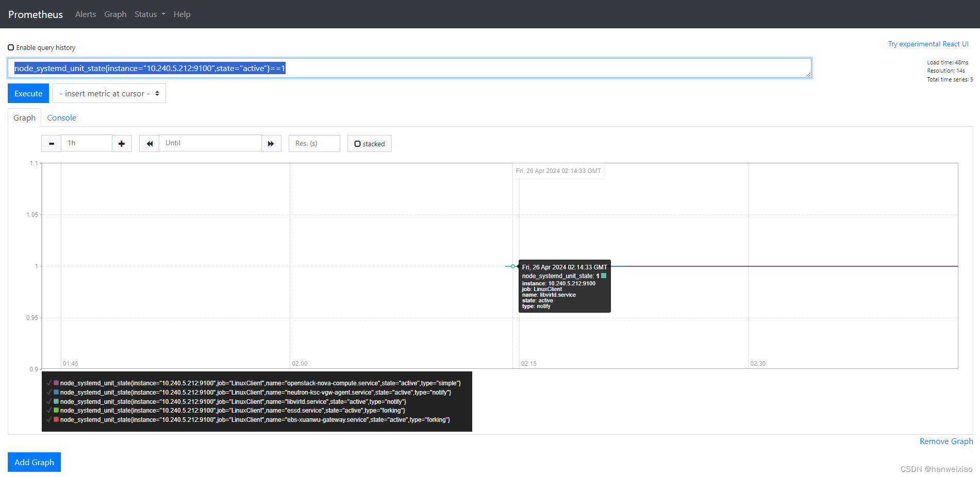Screen dimensions: 980x477
Task: Select the Graph tab below the query box
Action: point(24,117)
